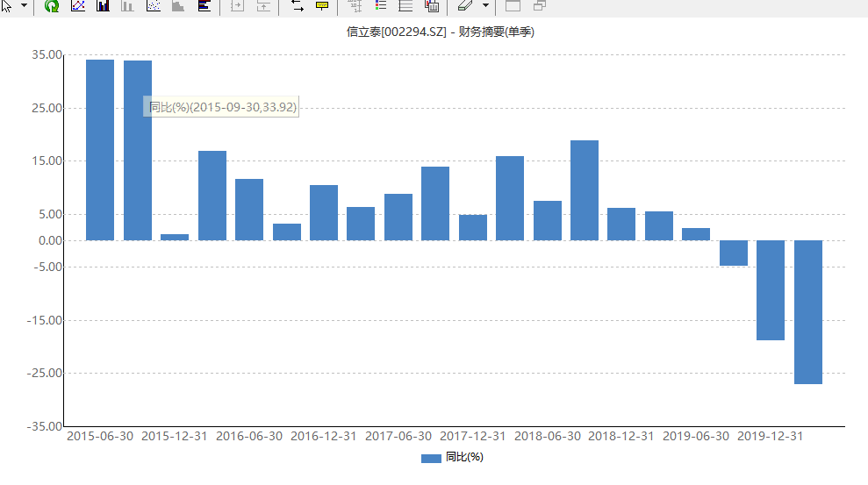Open the pointer tool dropdown arrow
868x485 pixels.
pos(24,5)
